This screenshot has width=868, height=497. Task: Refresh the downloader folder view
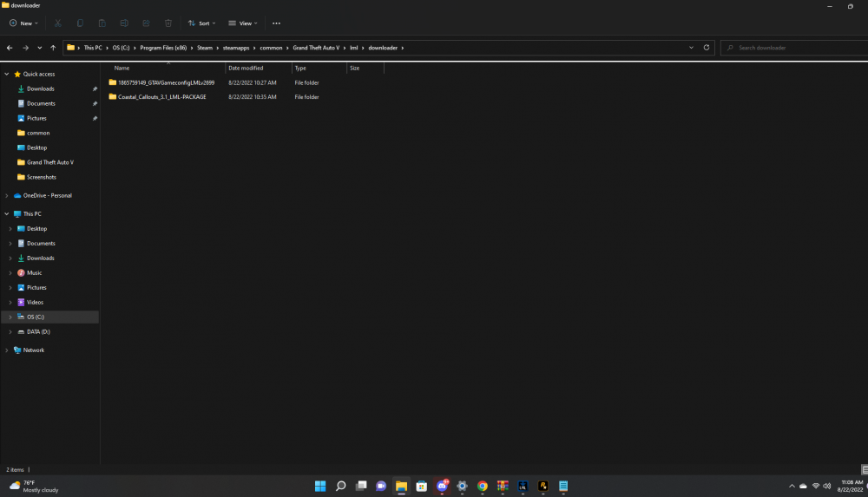pyautogui.click(x=707, y=48)
